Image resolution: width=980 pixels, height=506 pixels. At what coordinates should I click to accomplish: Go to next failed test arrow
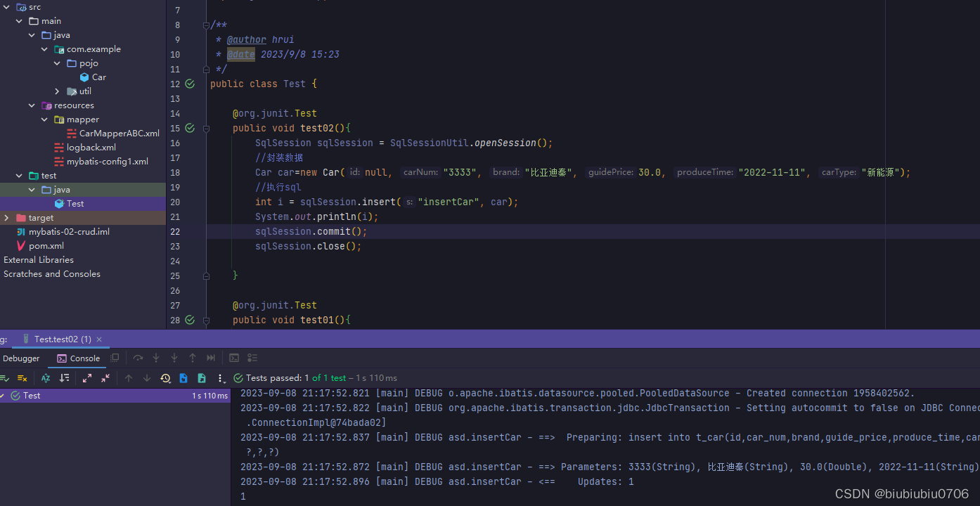pyautogui.click(x=147, y=378)
